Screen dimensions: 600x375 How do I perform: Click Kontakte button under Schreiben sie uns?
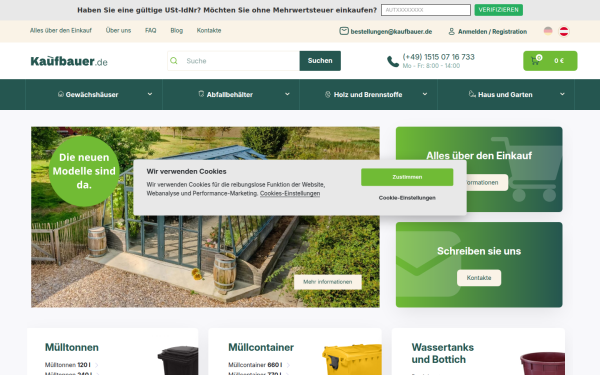point(479,278)
